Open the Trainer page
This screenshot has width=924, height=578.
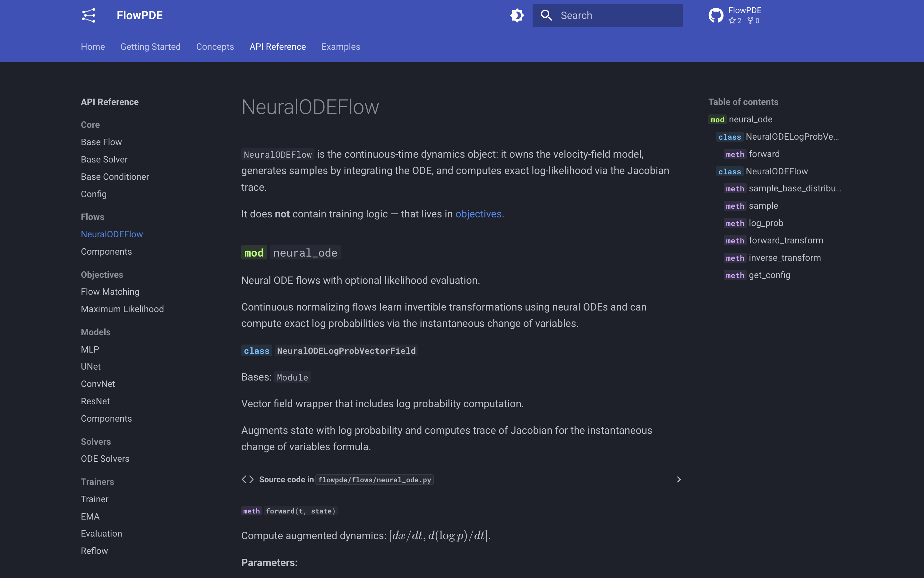coord(95,499)
